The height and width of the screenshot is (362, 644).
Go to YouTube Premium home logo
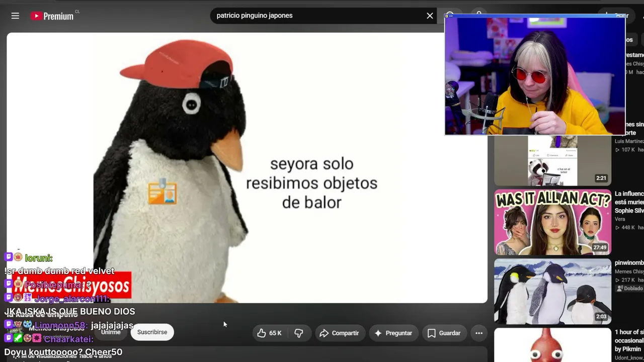(x=52, y=16)
